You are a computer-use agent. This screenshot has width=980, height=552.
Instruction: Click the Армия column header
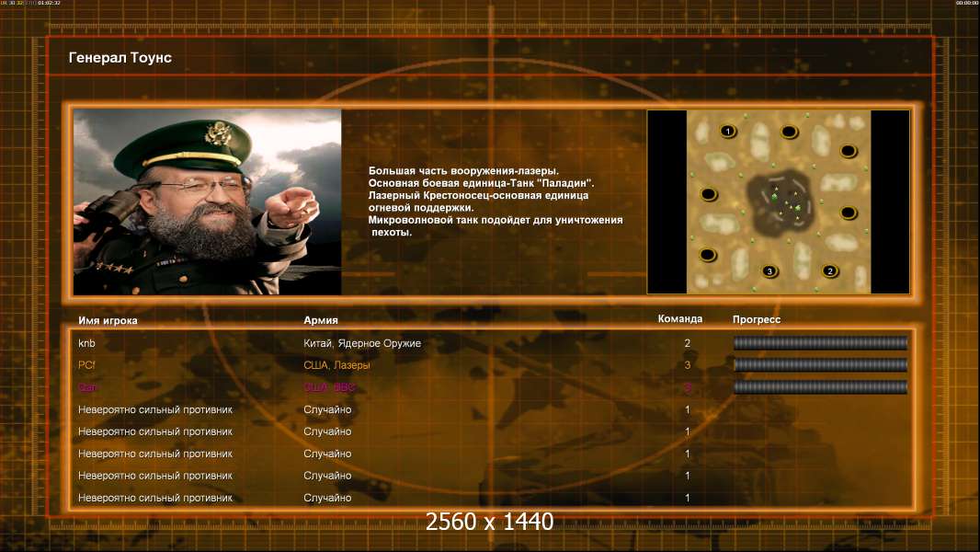tap(321, 320)
